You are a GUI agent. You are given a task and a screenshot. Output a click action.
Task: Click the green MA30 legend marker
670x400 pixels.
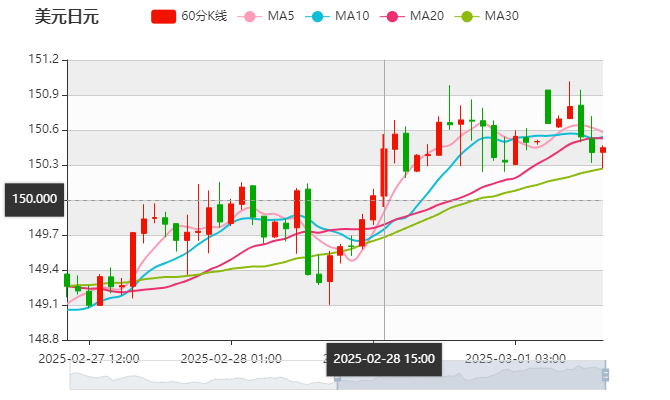[x=465, y=16]
